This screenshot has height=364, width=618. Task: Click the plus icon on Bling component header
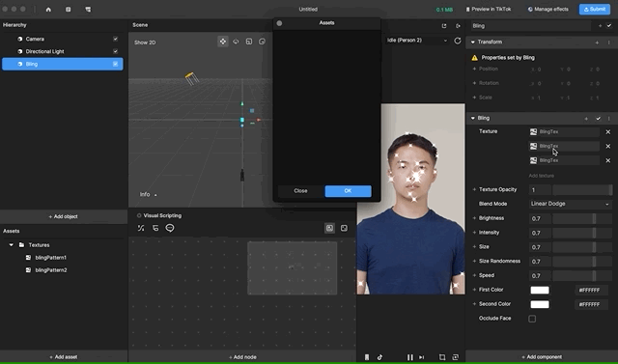(x=586, y=118)
